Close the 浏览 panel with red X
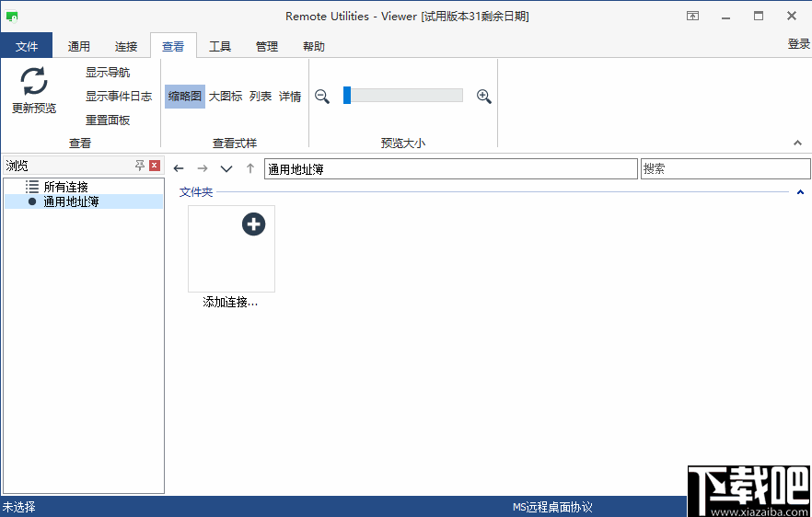 click(155, 165)
